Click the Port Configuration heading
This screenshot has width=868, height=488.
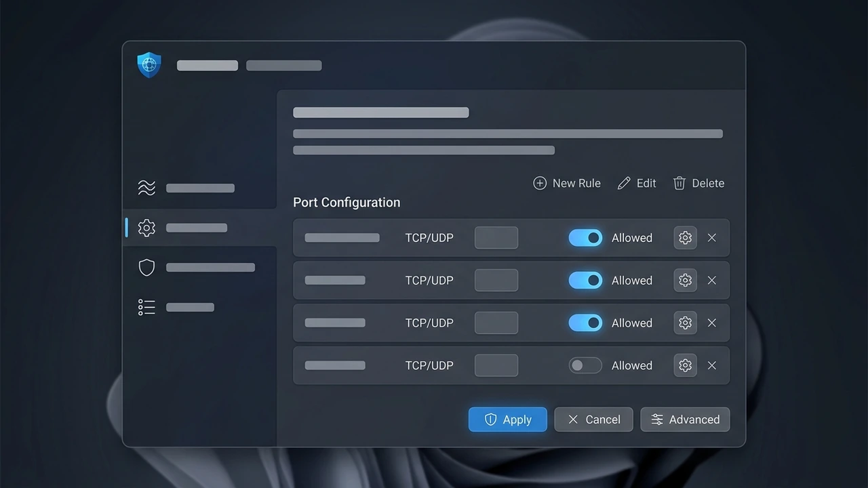click(x=347, y=203)
